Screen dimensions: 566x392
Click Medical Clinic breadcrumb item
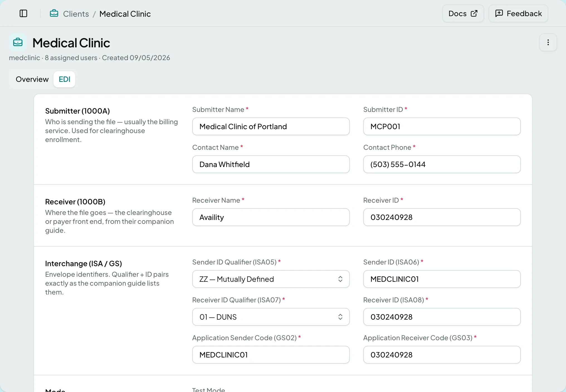click(125, 14)
